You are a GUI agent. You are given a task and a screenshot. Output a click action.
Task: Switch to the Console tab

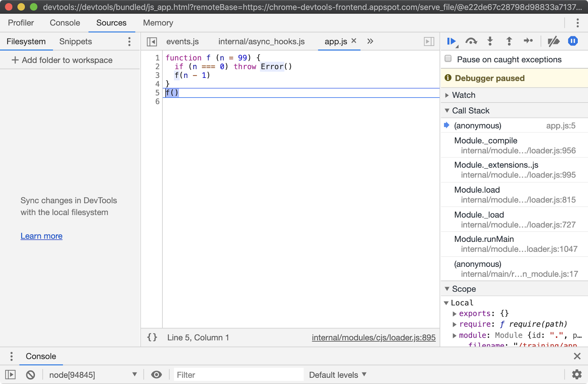point(65,23)
